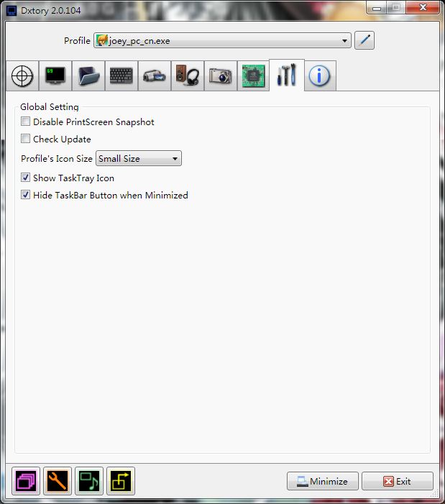The height and width of the screenshot is (504, 445).
Task: Click the yellow export arrow icon
Action: tap(121, 481)
